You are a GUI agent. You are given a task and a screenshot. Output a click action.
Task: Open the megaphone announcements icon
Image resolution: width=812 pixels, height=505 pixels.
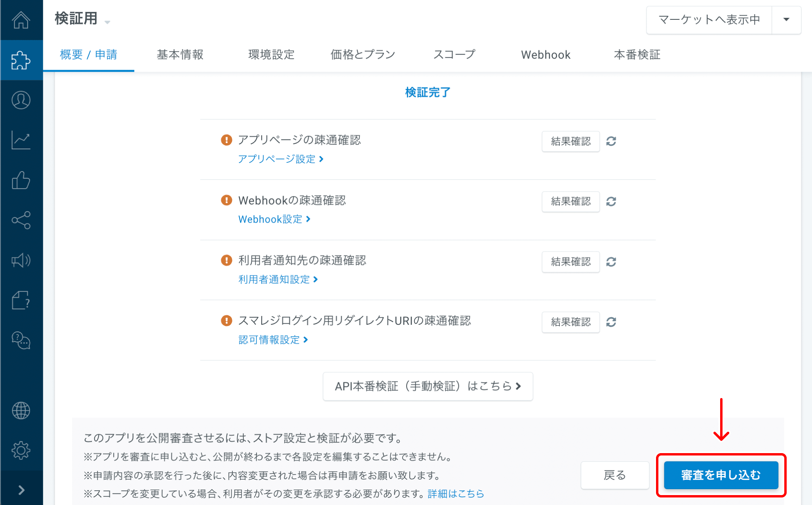point(21,261)
